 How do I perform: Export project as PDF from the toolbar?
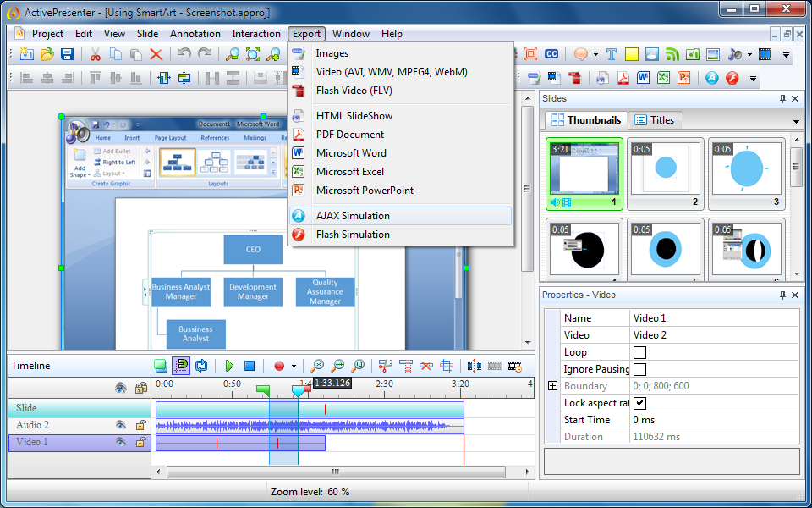pos(623,77)
